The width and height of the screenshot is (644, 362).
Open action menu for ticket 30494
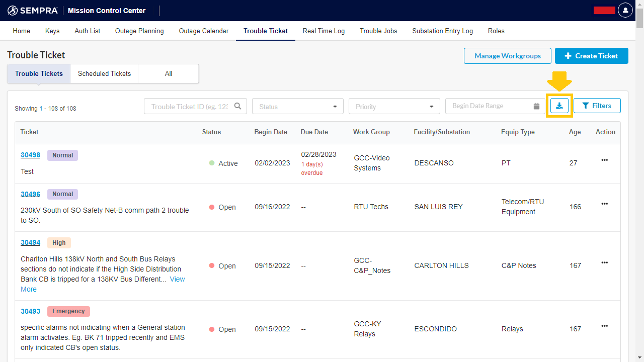pos(604,262)
